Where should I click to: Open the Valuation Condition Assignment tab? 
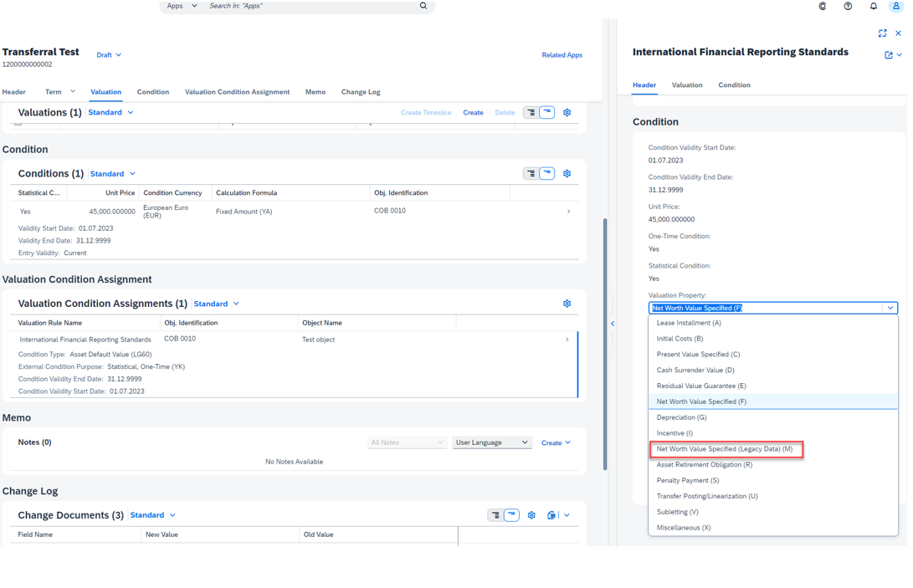click(237, 92)
